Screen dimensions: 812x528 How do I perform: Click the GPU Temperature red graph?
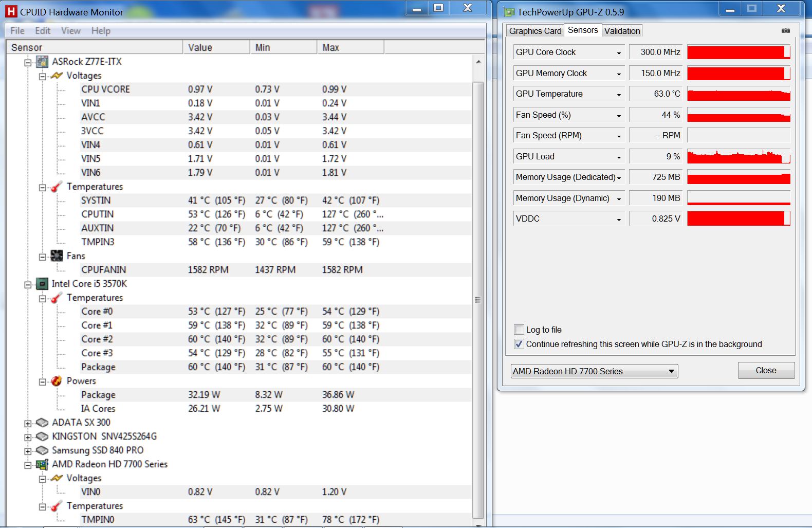[739, 94]
